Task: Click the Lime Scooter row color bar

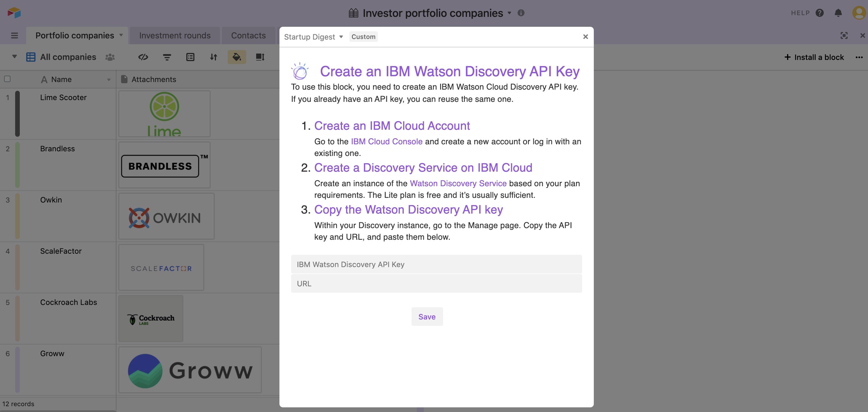Action: pyautogui.click(x=17, y=113)
